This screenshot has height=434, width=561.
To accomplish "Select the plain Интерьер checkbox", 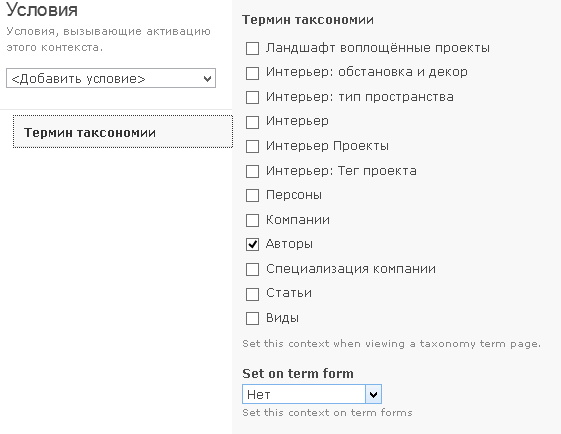I will [x=252, y=122].
